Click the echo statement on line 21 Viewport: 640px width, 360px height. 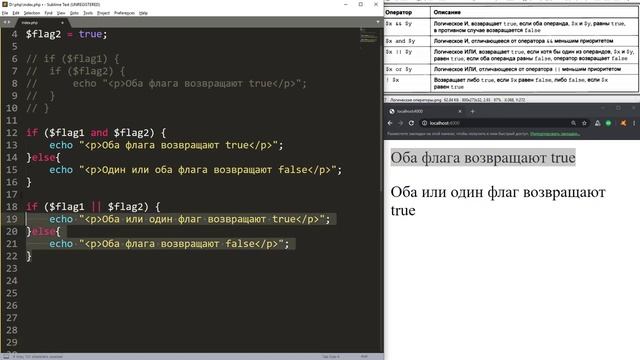[x=169, y=244]
